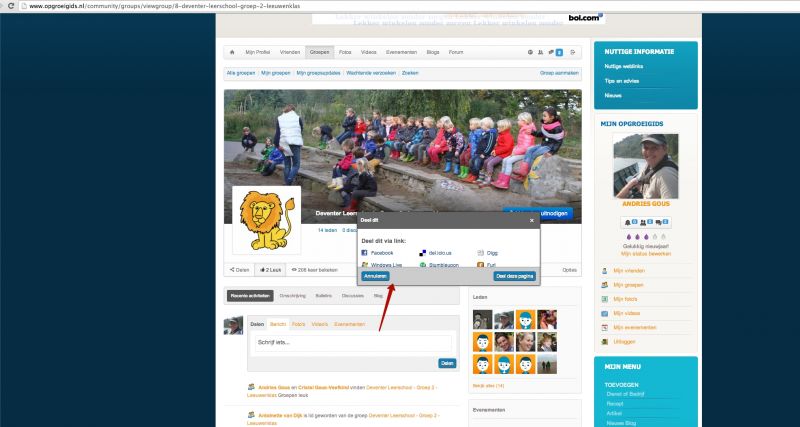Click the Digg share icon
800x427 pixels.
point(481,254)
